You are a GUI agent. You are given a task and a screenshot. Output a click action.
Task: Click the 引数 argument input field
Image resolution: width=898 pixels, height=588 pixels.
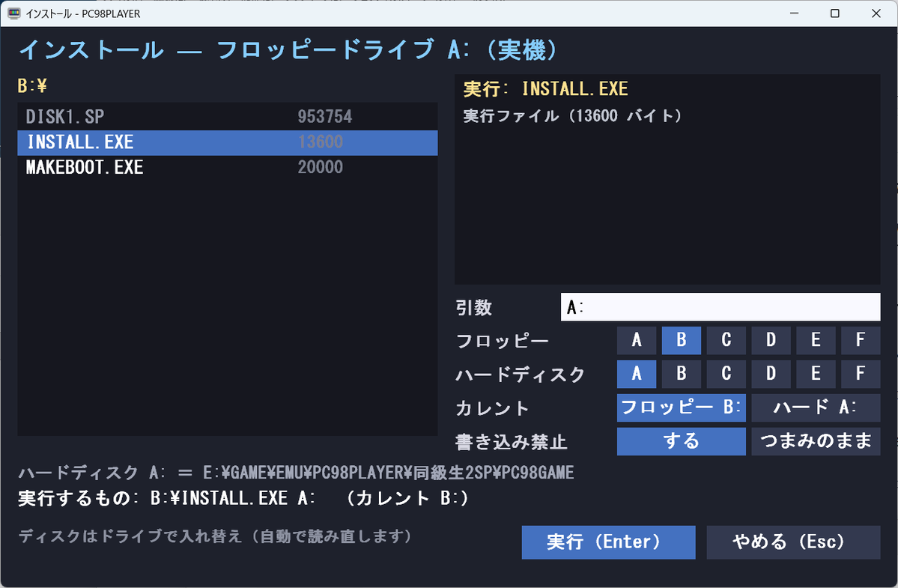click(720, 307)
